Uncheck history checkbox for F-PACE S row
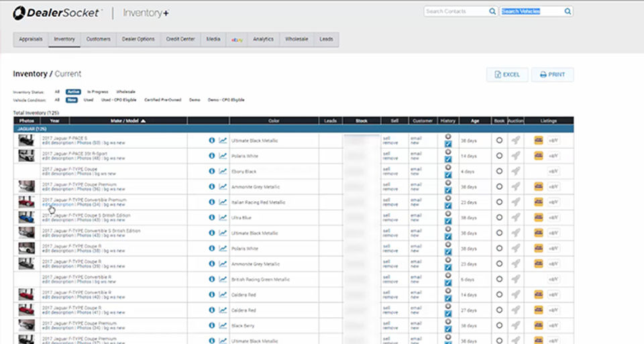The width and height of the screenshot is (644, 344). point(448,144)
